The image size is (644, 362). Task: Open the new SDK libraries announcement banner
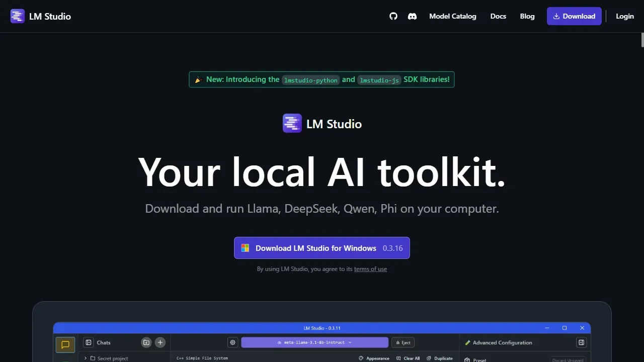321,79
